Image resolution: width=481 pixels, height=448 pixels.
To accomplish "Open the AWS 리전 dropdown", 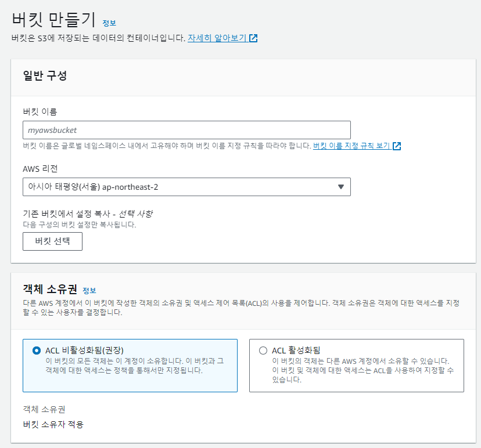I will pyautogui.click(x=186, y=187).
